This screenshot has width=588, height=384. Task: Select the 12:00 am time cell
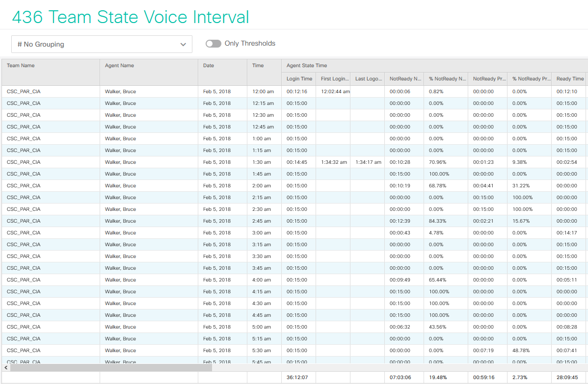click(x=263, y=91)
